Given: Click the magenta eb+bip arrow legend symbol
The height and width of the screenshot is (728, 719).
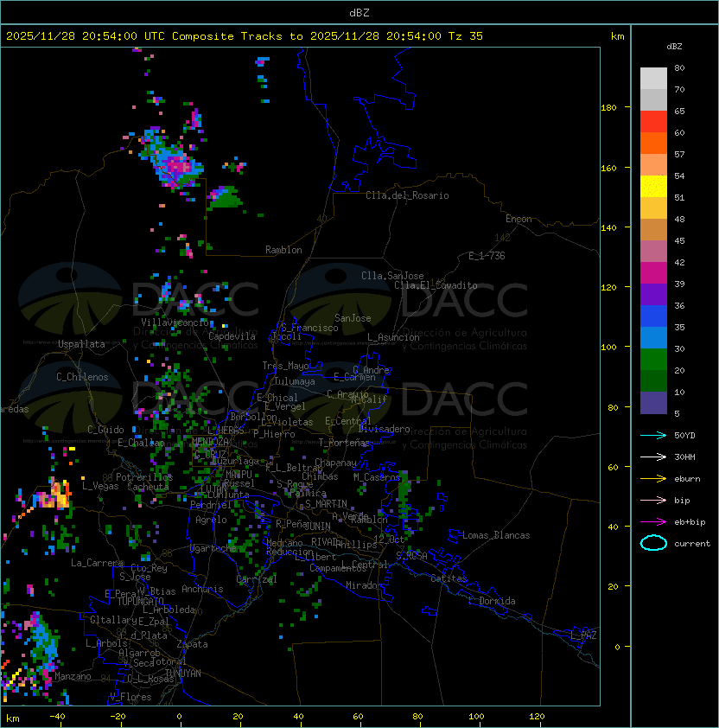Looking at the screenshot, I should pyautogui.click(x=653, y=522).
